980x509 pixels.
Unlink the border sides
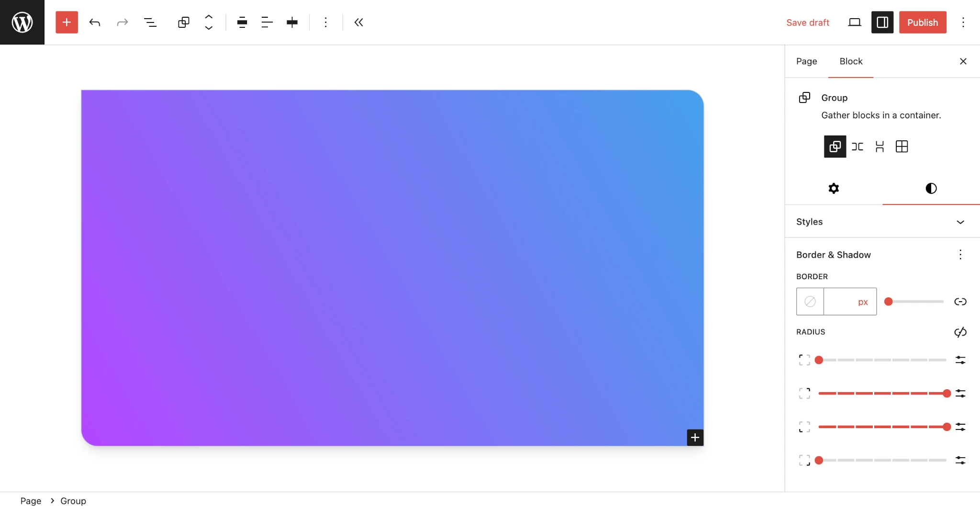tap(960, 302)
